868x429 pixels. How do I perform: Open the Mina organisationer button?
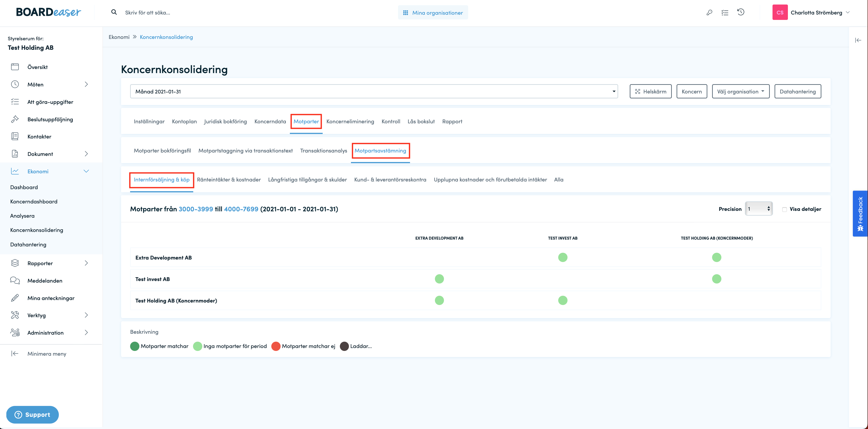(433, 12)
